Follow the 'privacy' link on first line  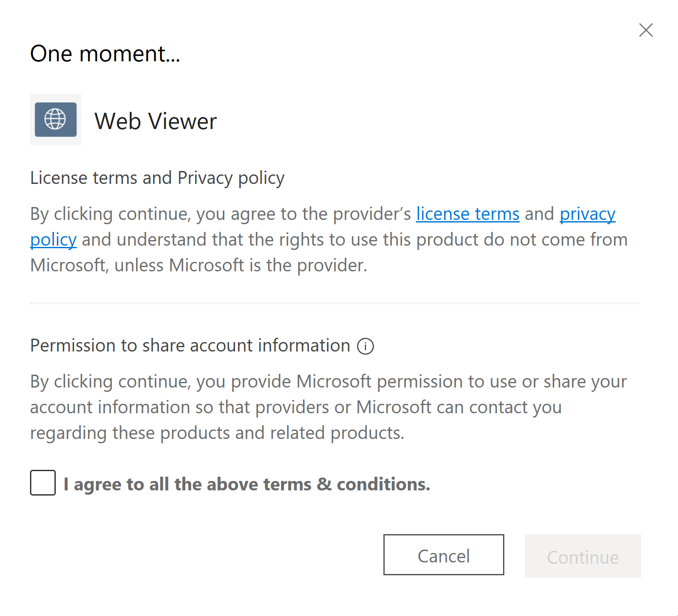coord(588,214)
